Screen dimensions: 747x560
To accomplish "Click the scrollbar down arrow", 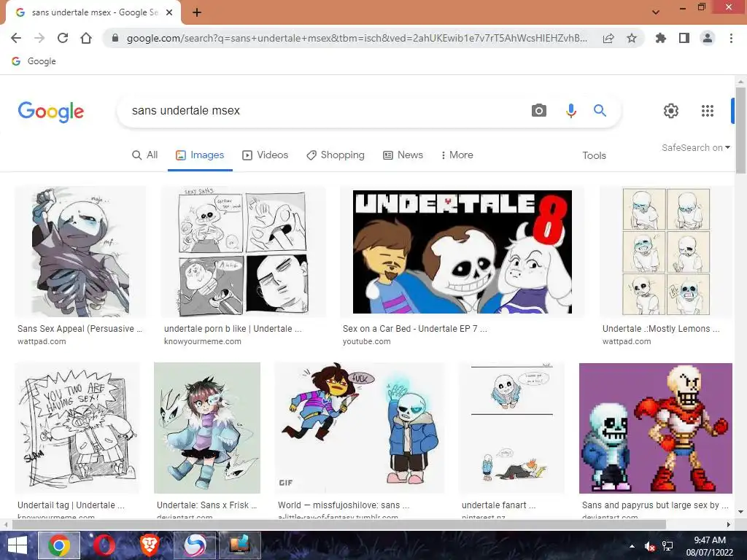I will point(740,512).
